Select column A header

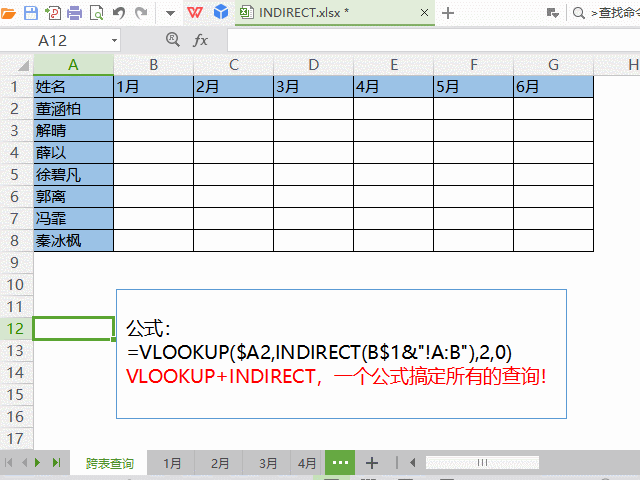[73, 64]
